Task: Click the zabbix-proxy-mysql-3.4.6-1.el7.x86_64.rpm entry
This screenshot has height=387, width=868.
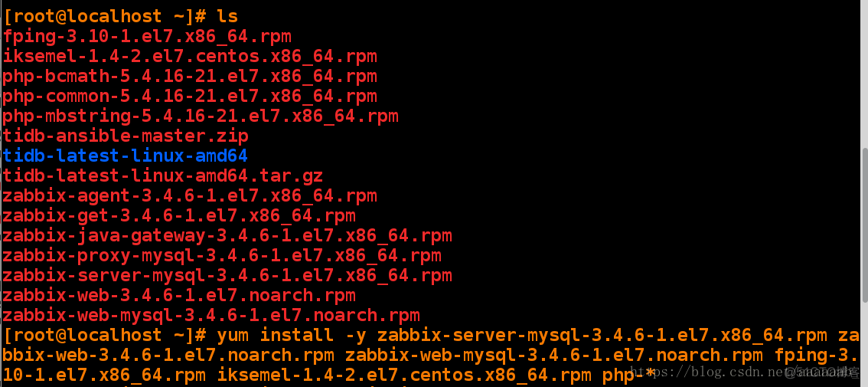Action: (x=222, y=256)
